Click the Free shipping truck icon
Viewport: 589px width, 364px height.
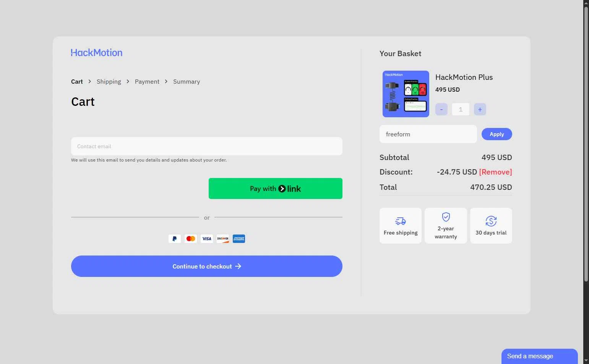coord(401,221)
